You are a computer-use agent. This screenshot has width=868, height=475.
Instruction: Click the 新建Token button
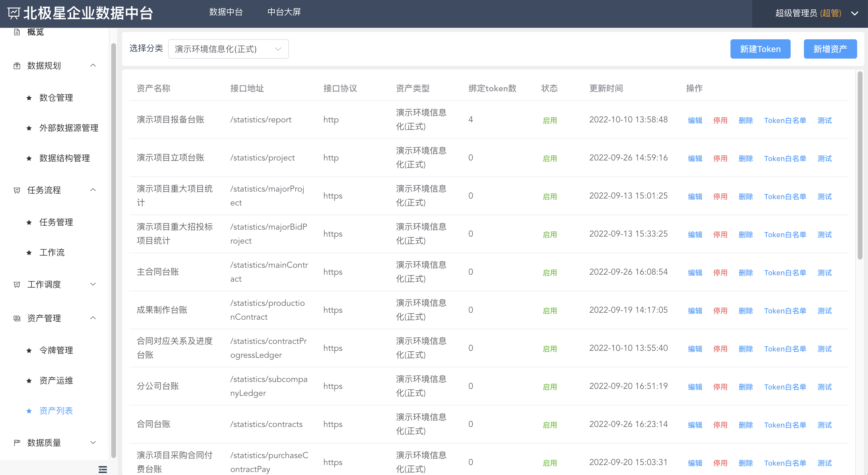pyautogui.click(x=760, y=49)
